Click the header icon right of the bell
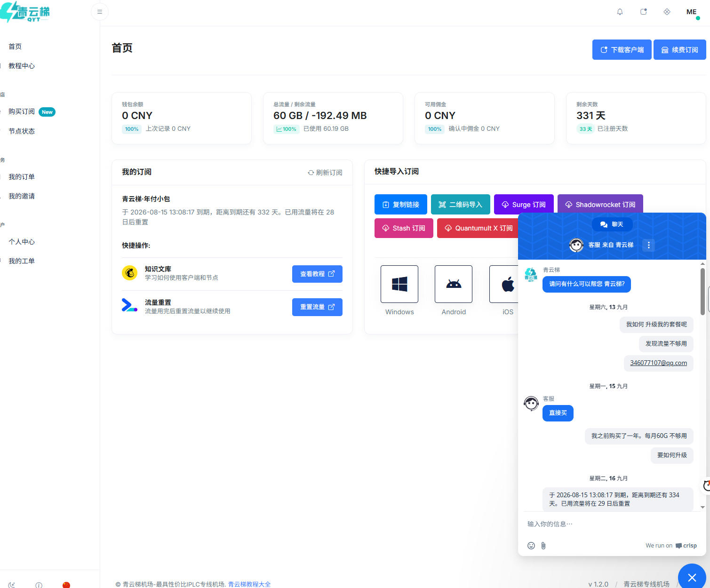The image size is (710, 588). click(644, 12)
